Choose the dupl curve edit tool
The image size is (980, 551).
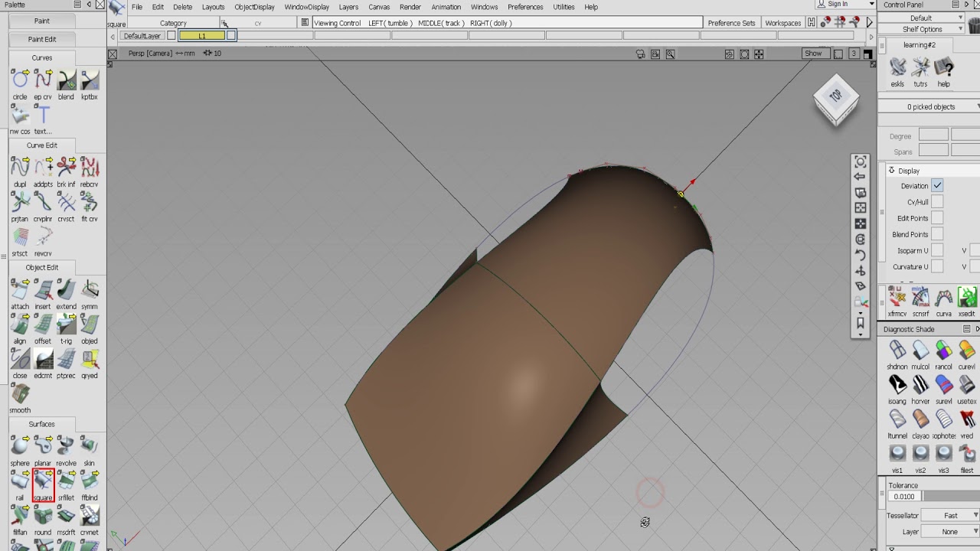pyautogui.click(x=20, y=167)
